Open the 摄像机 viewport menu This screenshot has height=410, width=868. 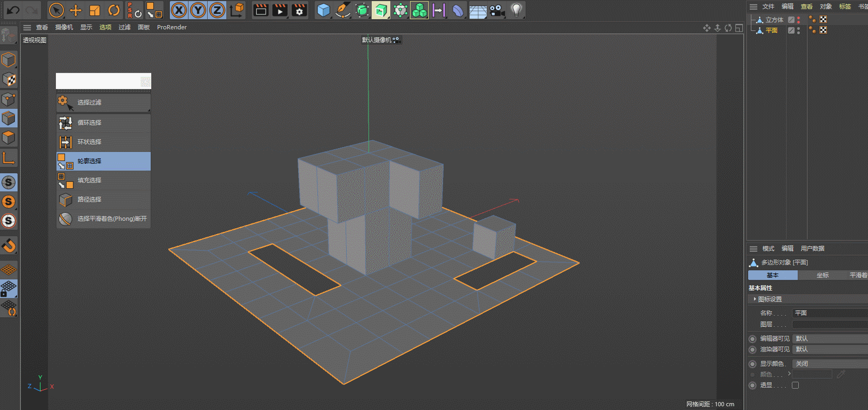coord(64,27)
